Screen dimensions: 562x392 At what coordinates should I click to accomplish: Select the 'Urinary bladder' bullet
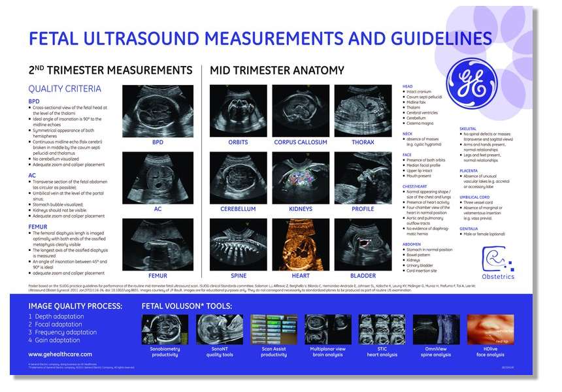420,265
